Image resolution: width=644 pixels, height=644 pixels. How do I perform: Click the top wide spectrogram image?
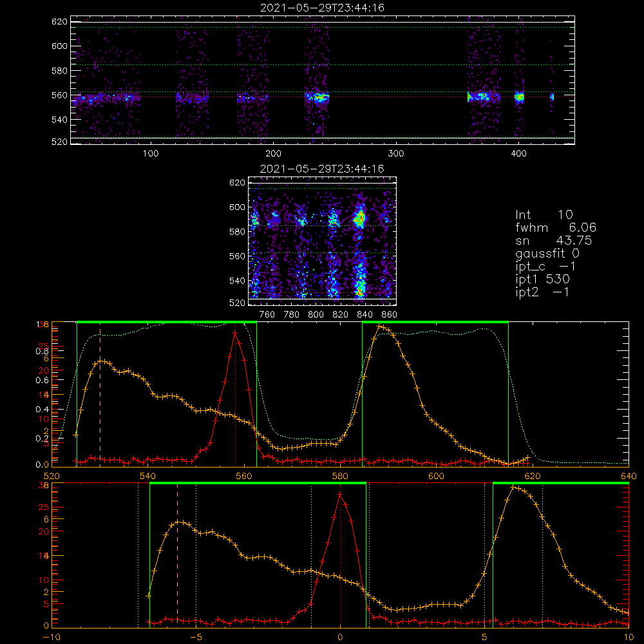pyautogui.click(x=323, y=80)
